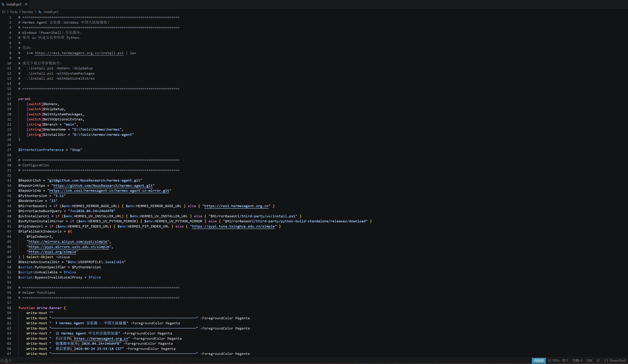The image size is (628, 364).
Task: Click the $ErrorActionPreference variable
Action: point(41,150)
